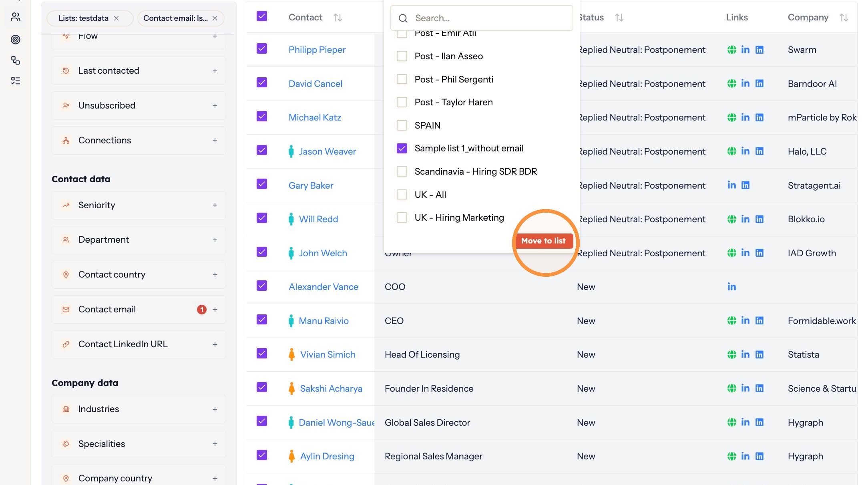Check the Post - Ilan Asseo list

[402, 56]
